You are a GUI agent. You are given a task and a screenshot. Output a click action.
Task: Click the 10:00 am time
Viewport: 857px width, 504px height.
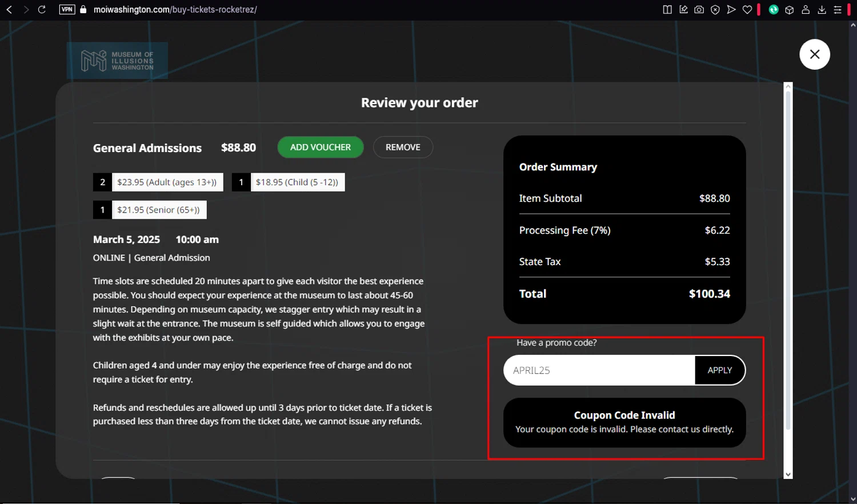197,239
